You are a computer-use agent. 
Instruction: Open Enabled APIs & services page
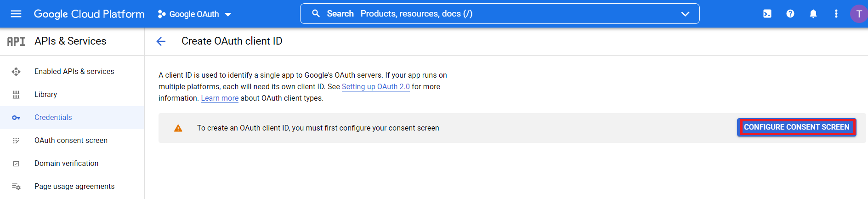[74, 71]
